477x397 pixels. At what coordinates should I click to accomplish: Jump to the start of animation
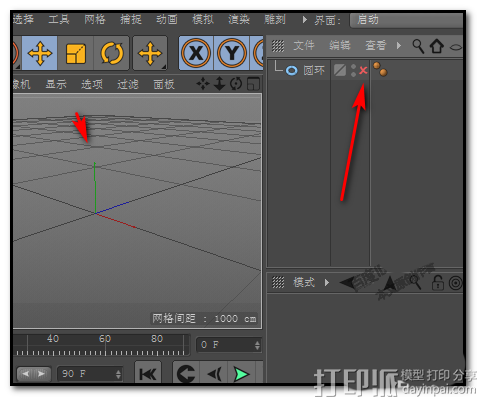coord(148,374)
